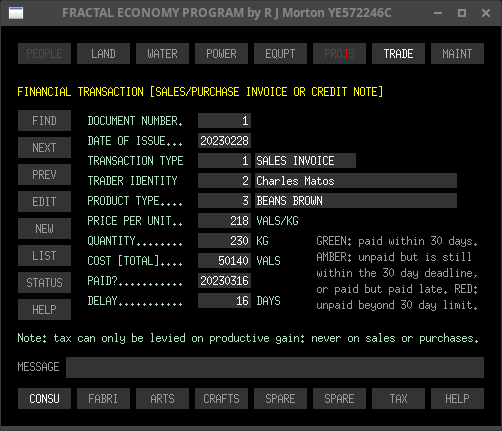Switch to the LAND tab
This screenshot has width=502, height=431.
tap(103, 53)
